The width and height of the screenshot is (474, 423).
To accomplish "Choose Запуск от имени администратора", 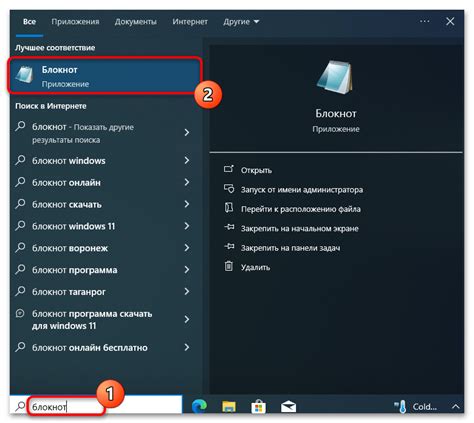I will [x=302, y=190].
